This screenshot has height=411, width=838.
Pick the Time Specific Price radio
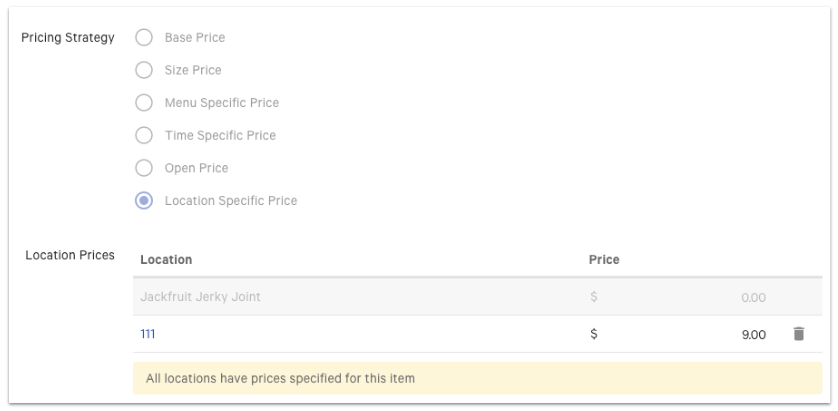coord(144,135)
